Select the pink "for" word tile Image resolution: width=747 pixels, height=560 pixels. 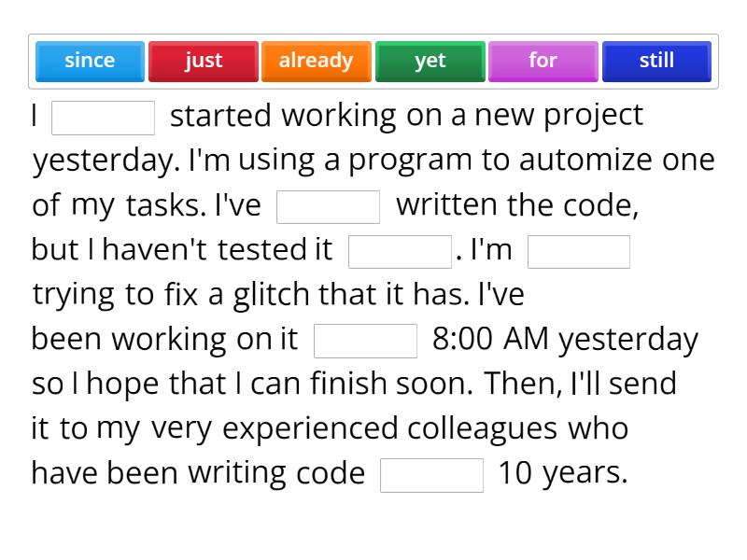click(543, 61)
